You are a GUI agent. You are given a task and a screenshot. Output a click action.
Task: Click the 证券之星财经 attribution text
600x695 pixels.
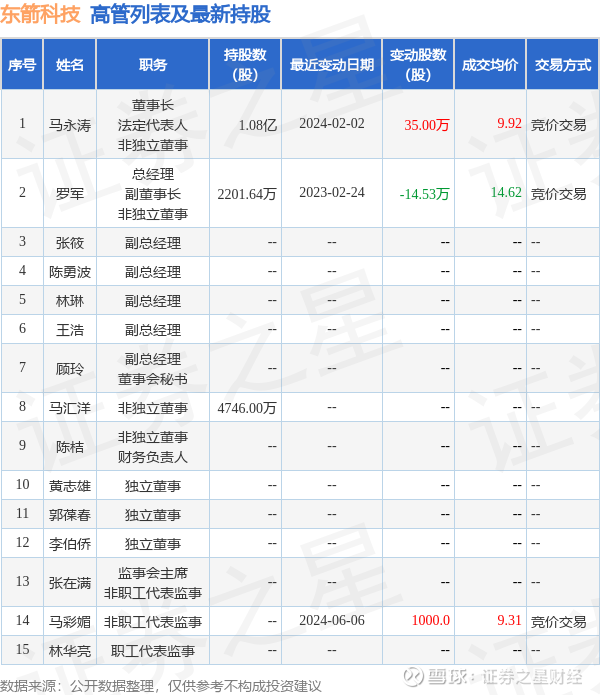click(532, 677)
